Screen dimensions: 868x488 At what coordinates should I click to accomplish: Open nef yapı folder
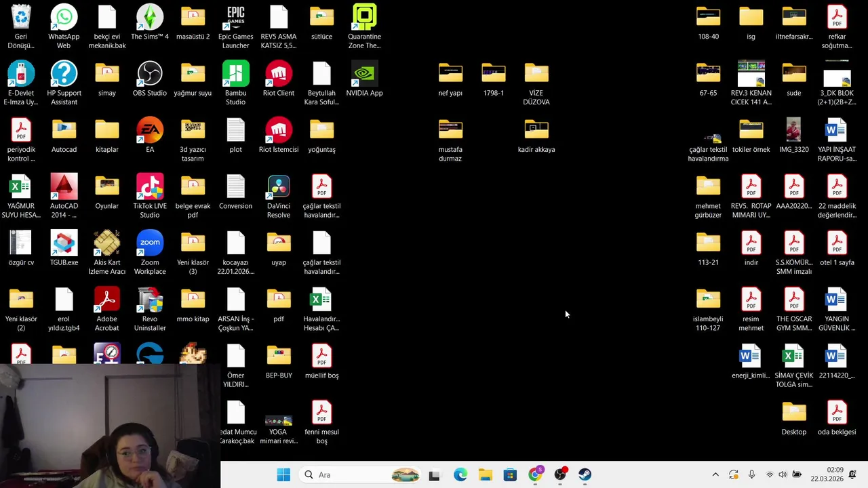tap(450, 73)
